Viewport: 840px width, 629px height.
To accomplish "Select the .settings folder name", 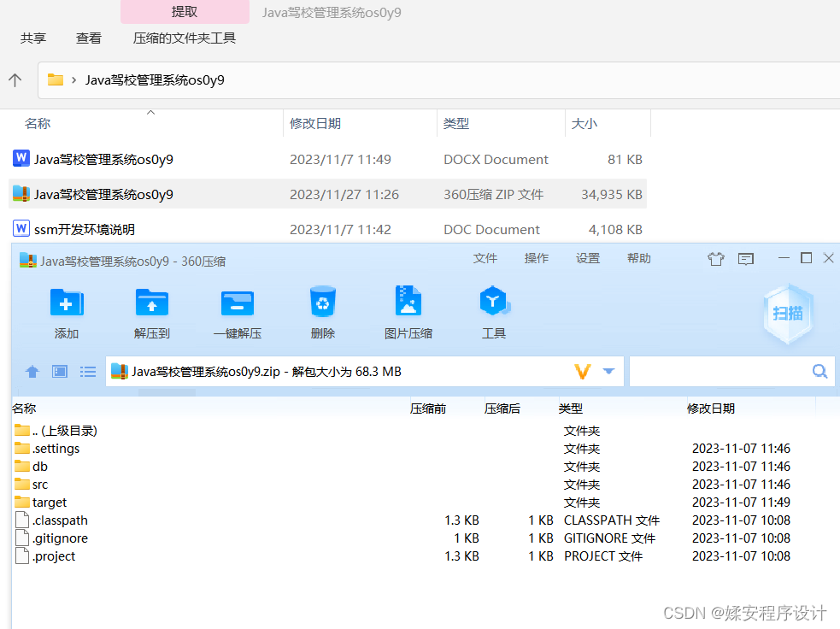I will (x=56, y=448).
